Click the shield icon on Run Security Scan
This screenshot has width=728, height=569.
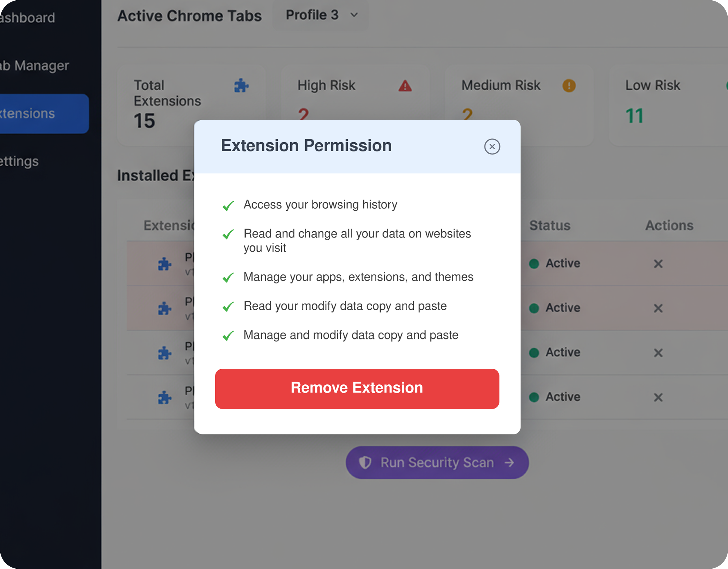tap(366, 462)
